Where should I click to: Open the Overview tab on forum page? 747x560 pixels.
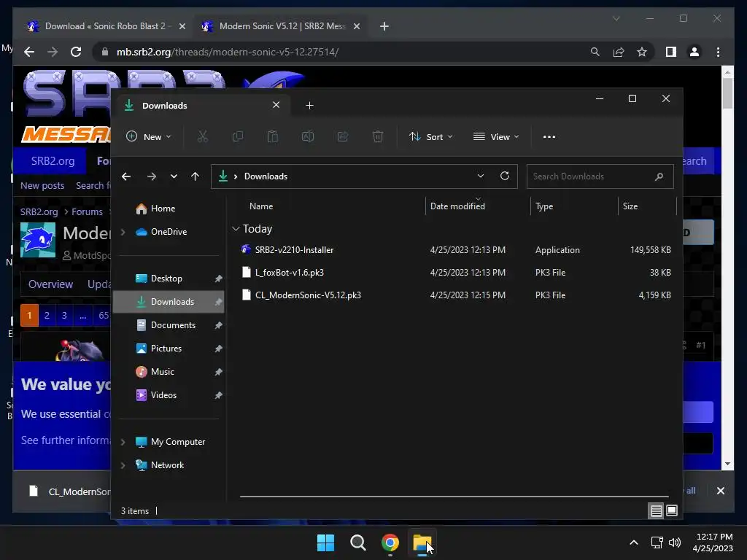(x=50, y=284)
